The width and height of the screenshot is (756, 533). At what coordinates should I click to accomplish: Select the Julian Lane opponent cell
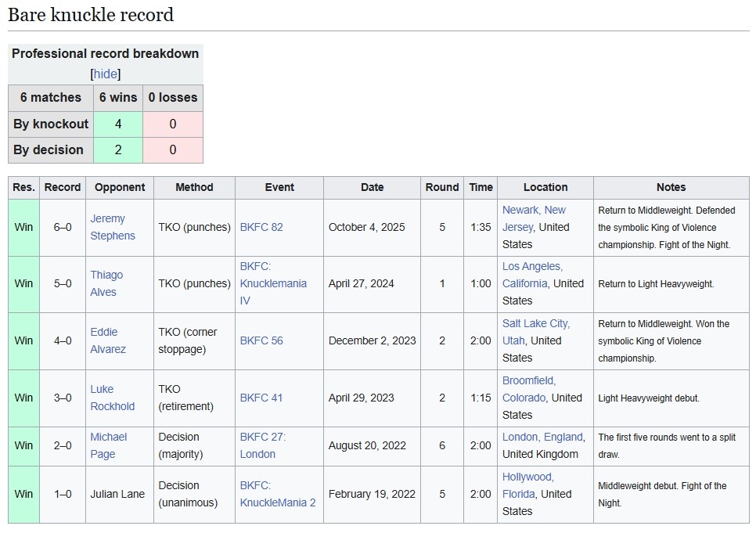click(x=120, y=495)
